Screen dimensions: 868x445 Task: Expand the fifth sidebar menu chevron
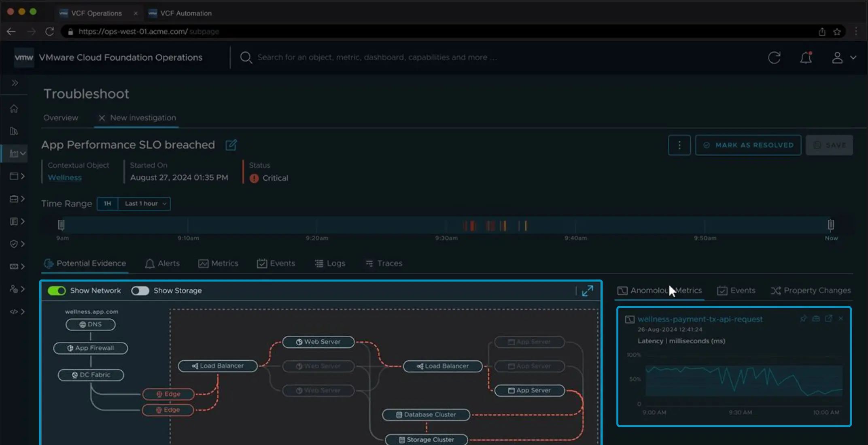pyautogui.click(x=23, y=199)
